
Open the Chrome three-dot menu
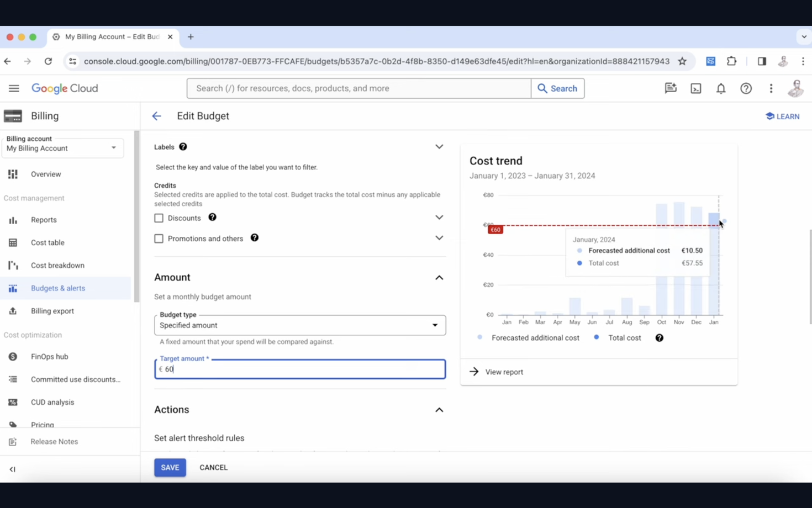click(x=803, y=61)
